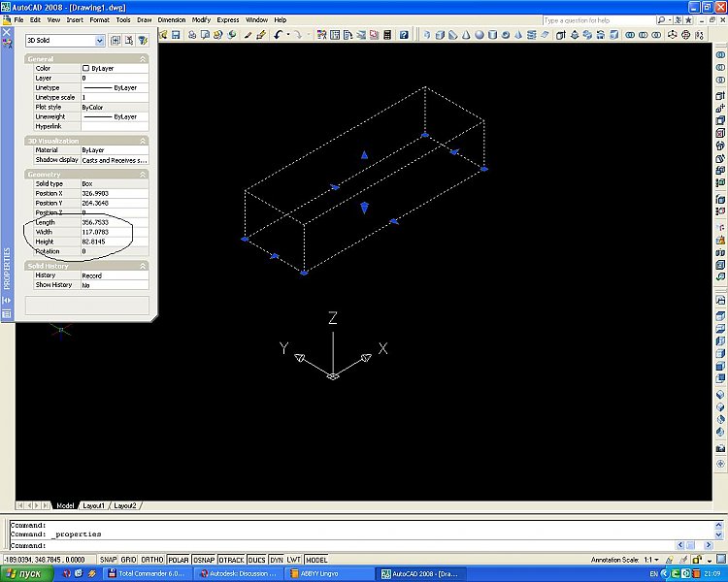Toggle LWT lineweight display in status bar
Screen dimensions: 728x582
coord(293,560)
